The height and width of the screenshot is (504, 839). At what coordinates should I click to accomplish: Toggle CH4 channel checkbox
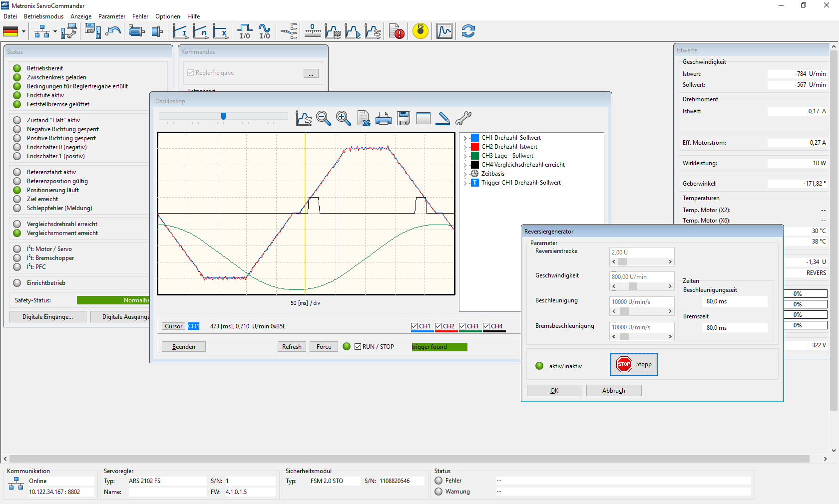tap(486, 326)
